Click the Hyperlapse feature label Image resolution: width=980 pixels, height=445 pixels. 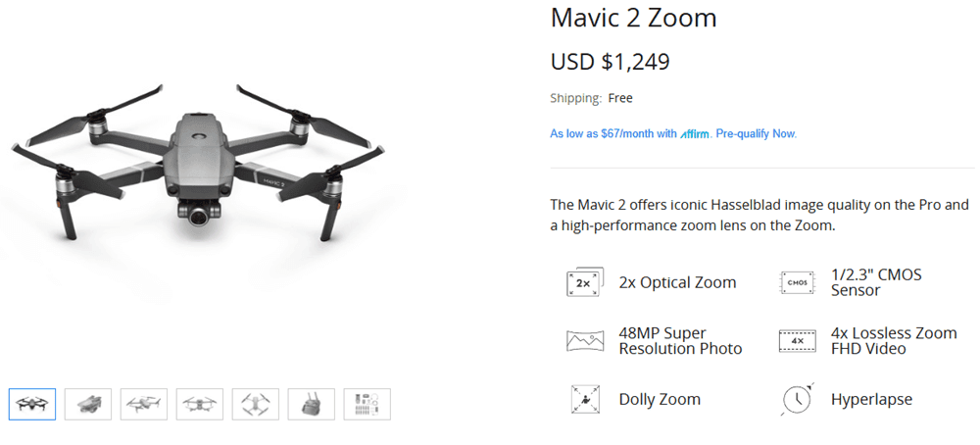[x=871, y=399]
